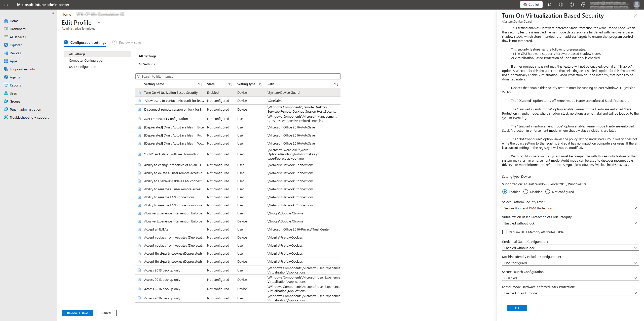The image size is (644, 321).
Task: Open All services in sidebar
Action: click(x=18, y=37)
